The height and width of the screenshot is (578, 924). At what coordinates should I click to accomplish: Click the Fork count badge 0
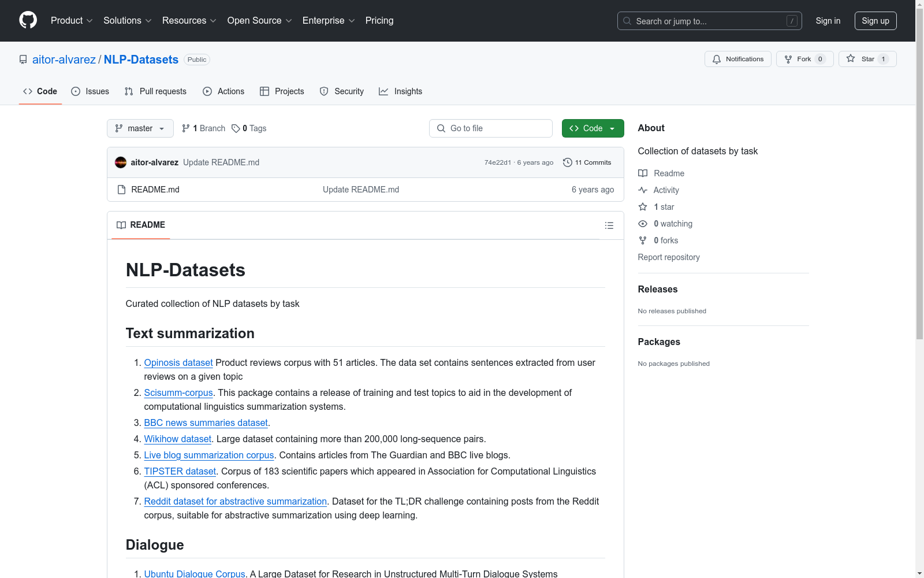(820, 59)
